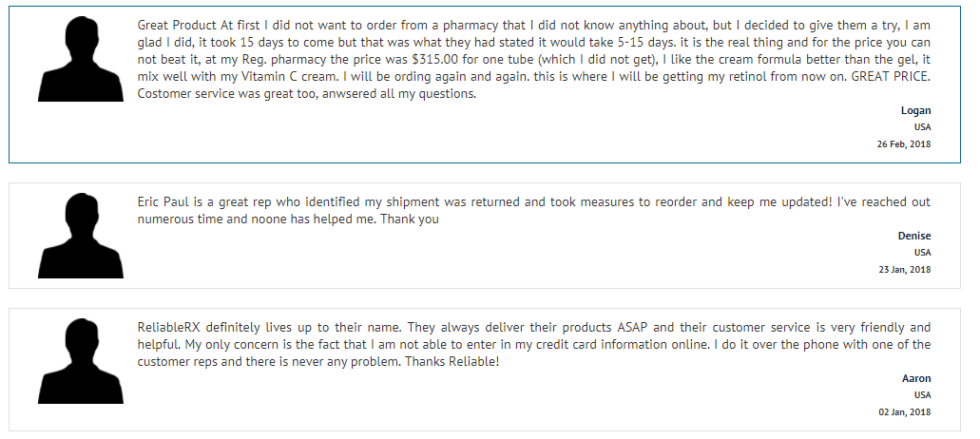Screen dimensions: 980x439
Task: Click the review text starting 'Great Product'
Action: tap(534, 60)
